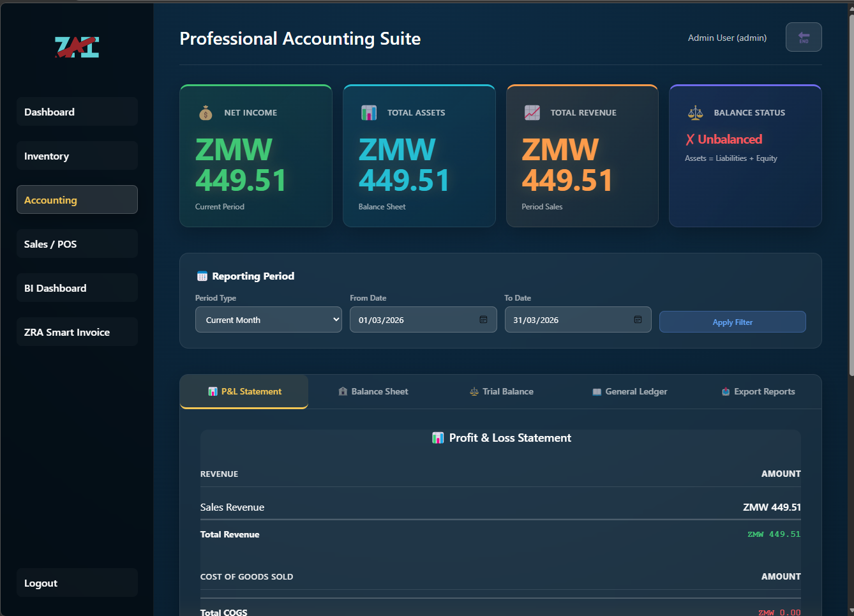The width and height of the screenshot is (854, 616).
Task: Switch to the Balance Sheet tab
Action: pyautogui.click(x=373, y=391)
